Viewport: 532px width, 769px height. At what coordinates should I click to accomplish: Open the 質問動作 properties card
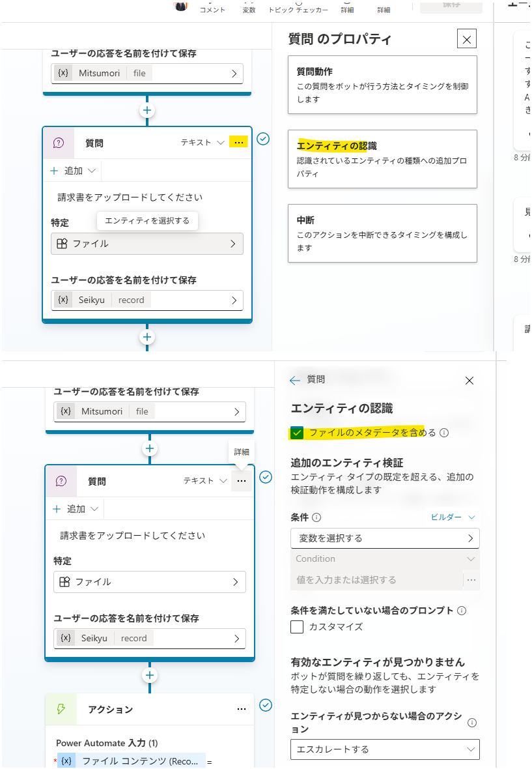pyautogui.click(x=382, y=85)
